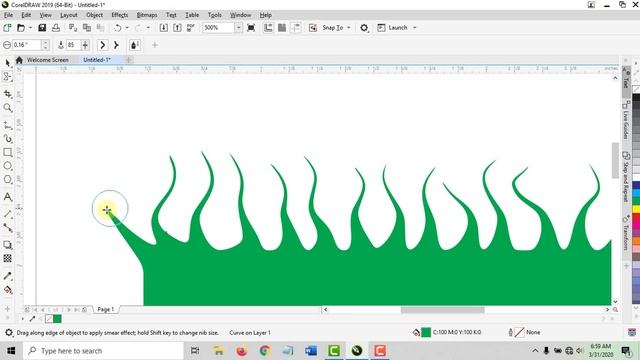Viewport: 640px width, 360px height.
Task: Click the Import icon
Action: tap(163, 28)
